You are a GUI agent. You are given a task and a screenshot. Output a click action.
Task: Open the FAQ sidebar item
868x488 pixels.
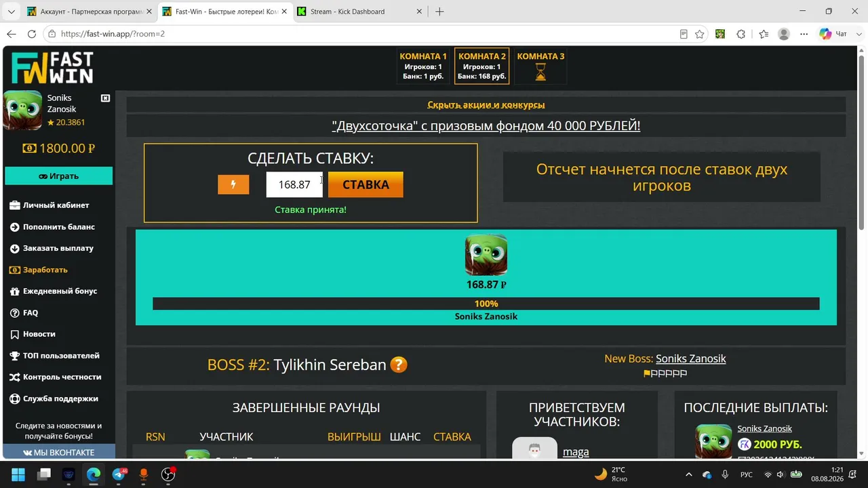pyautogui.click(x=24, y=312)
